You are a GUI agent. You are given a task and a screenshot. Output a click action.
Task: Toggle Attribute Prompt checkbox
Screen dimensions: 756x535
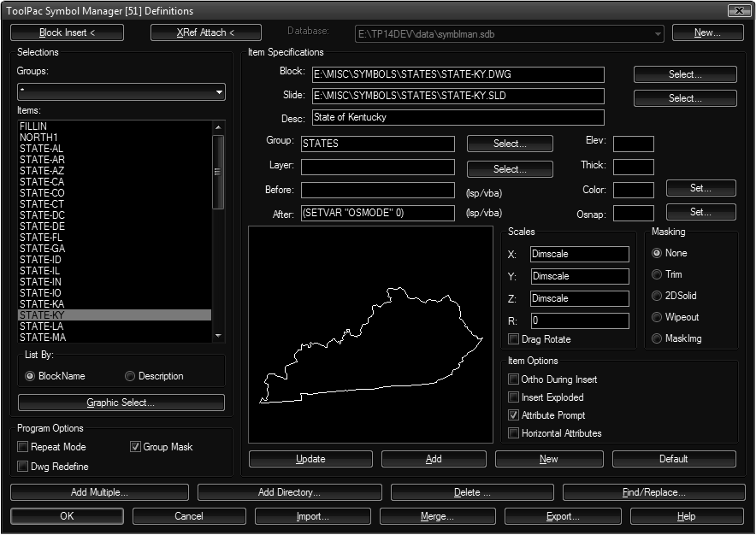pos(513,415)
